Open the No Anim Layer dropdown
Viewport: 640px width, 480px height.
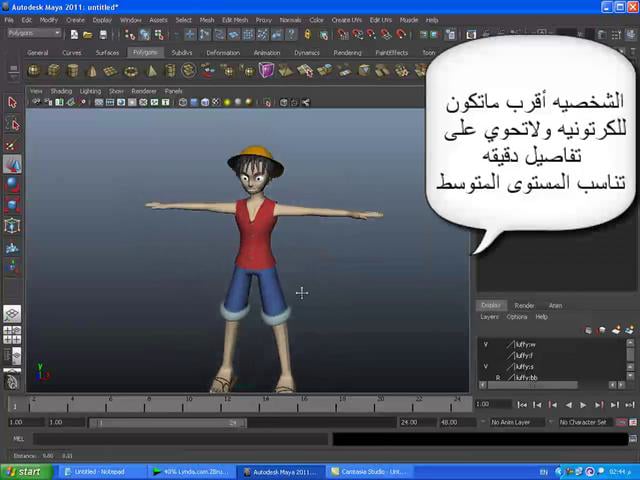coord(517,422)
